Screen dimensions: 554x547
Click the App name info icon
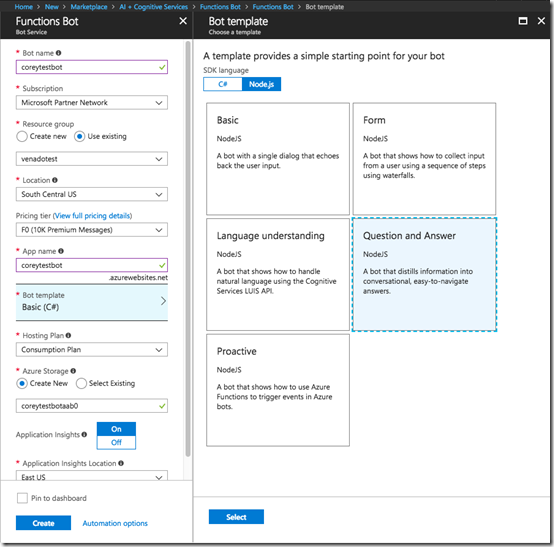click(61, 251)
